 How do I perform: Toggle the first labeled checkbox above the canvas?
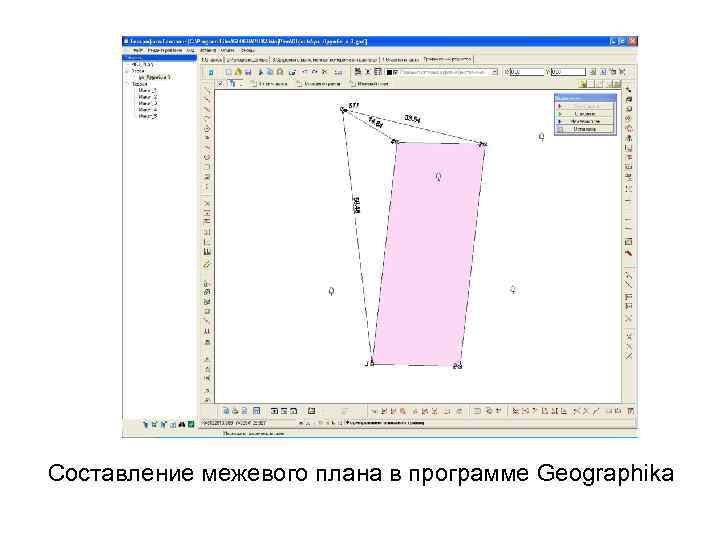pos(254,84)
